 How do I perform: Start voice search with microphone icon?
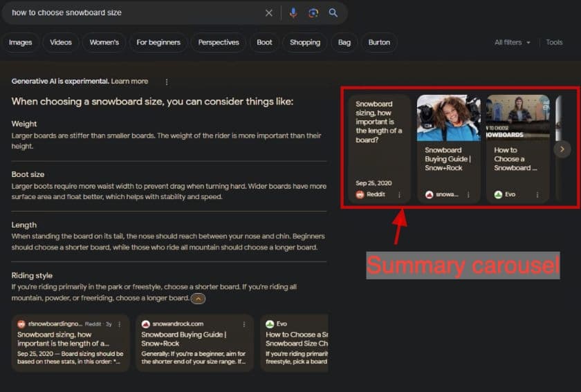click(x=293, y=13)
